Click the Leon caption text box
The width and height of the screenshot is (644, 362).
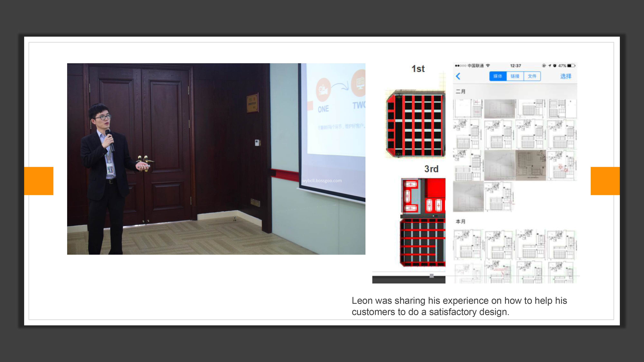459,306
